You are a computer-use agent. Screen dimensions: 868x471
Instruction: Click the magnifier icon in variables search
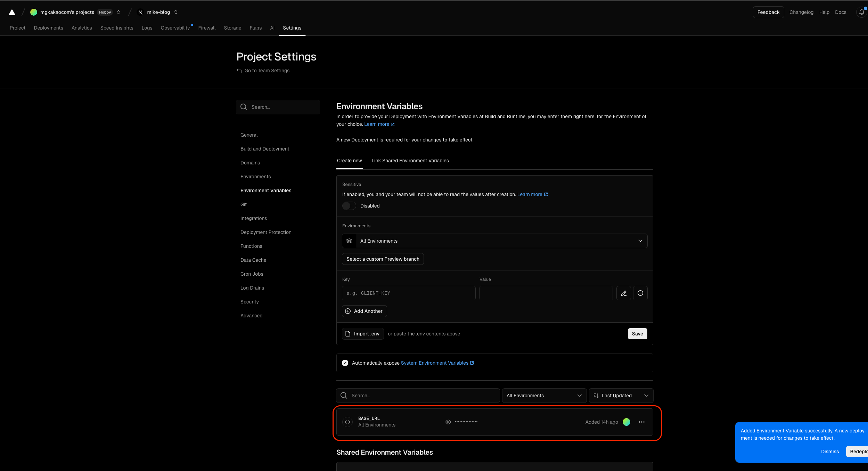point(344,396)
